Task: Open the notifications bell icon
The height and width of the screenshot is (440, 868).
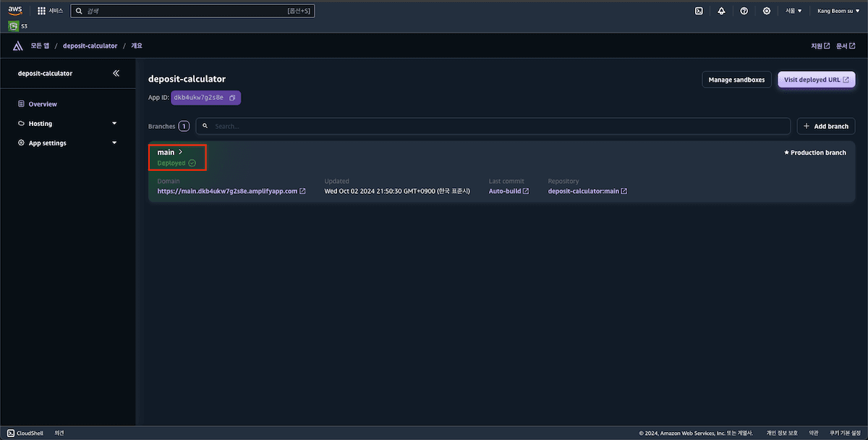Action: (x=721, y=11)
